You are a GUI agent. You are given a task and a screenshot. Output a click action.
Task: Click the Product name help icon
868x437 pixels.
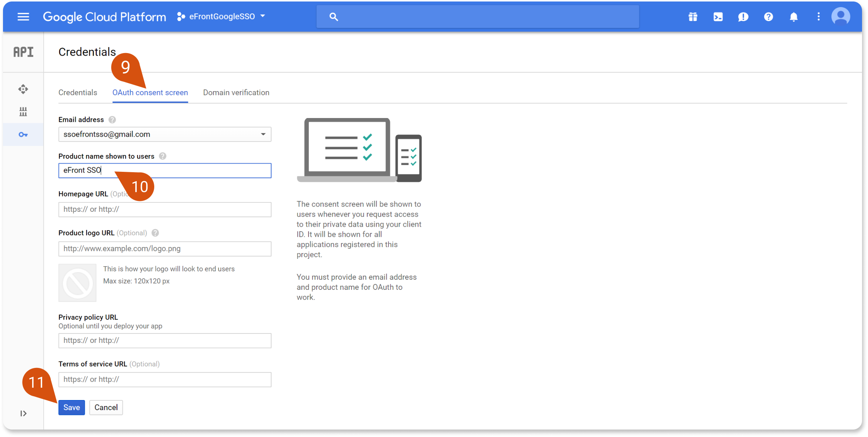pos(162,156)
